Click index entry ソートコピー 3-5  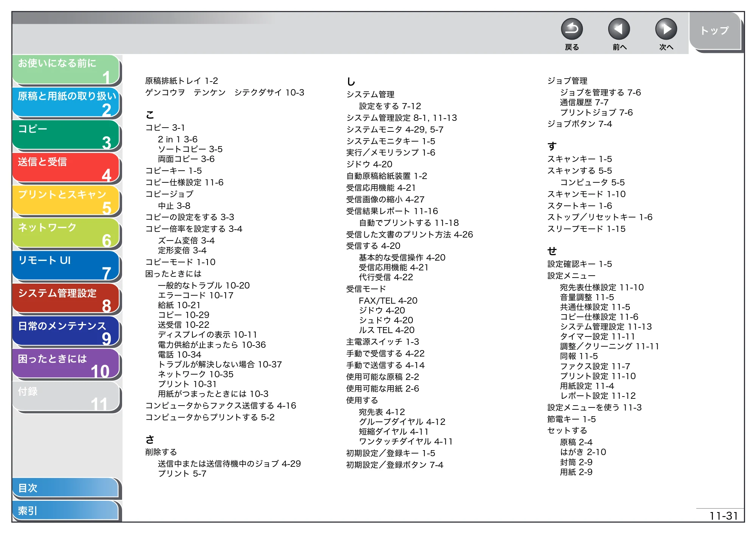190,149
